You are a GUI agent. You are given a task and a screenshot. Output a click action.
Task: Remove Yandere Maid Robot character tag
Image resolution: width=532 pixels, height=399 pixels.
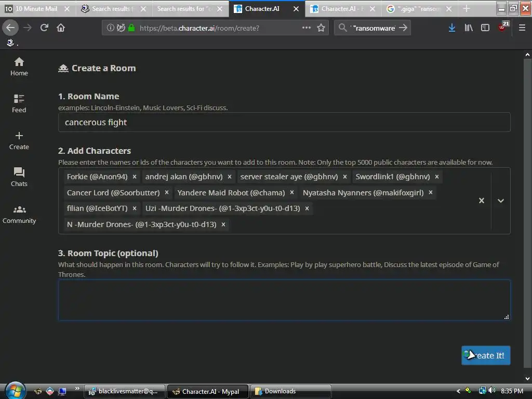pyautogui.click(x=292, y=192)
